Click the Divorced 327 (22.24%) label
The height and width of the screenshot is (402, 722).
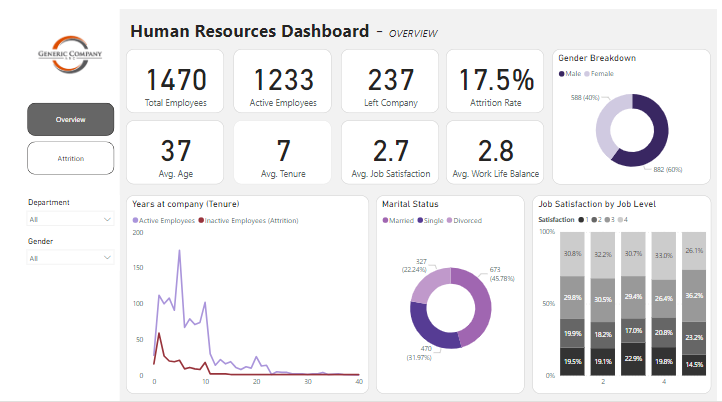point(414,266)
